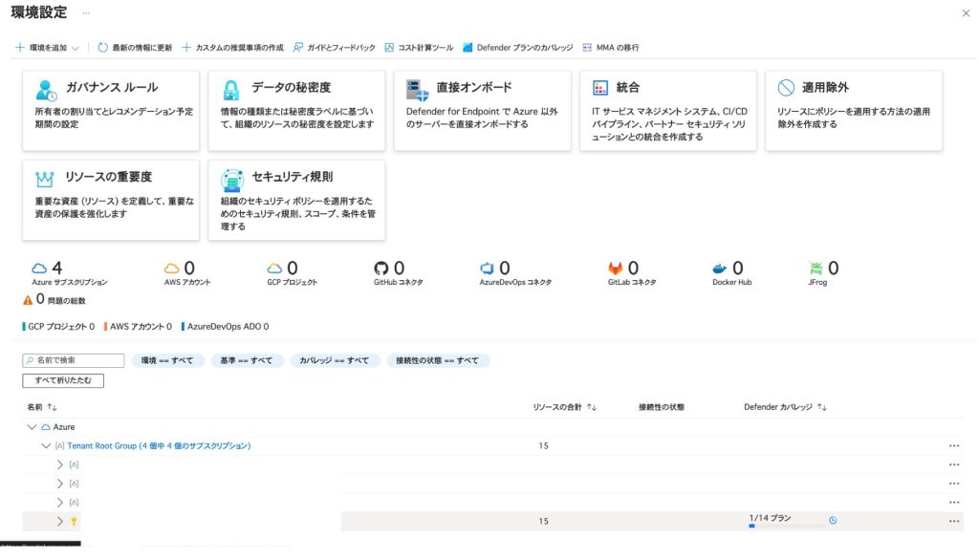Screen dimensions: 979x560
Task: Click the 1/14 プラン coverage progress bar
Action: click(x=785, y=526)
